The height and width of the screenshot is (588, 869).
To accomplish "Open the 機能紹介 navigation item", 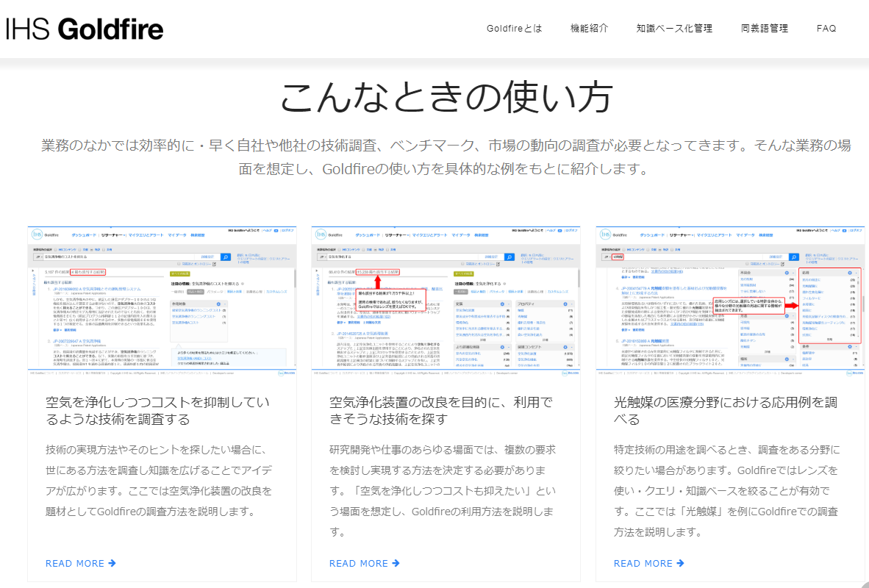I will pyautogui.click(x=589, y=28).
